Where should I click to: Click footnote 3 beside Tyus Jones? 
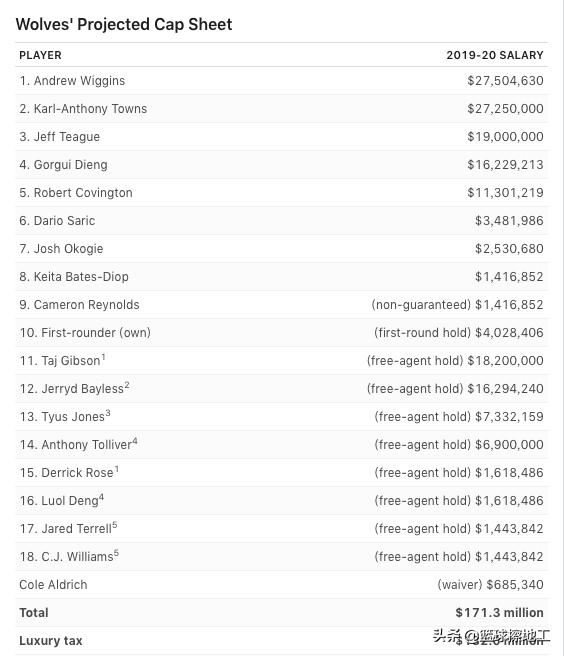pyautogui.click(x=108, y=413)
